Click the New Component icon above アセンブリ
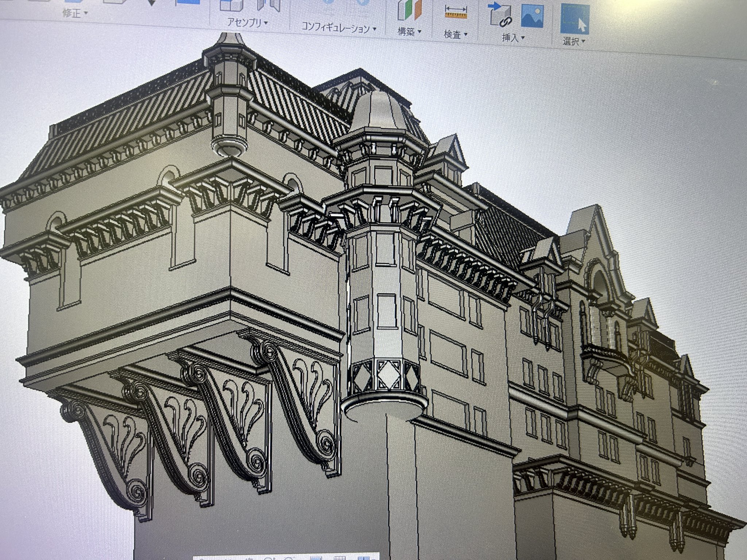 pos(232,5)
